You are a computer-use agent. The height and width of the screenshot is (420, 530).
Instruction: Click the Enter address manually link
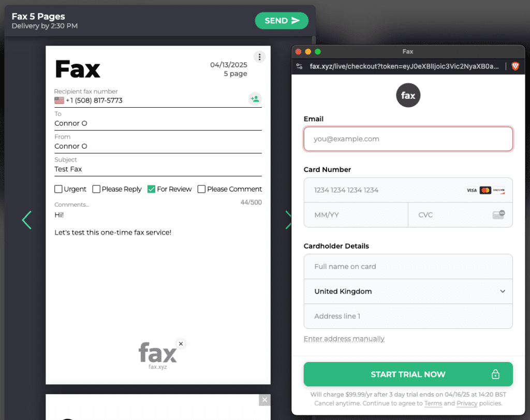[x=344, y=339]
